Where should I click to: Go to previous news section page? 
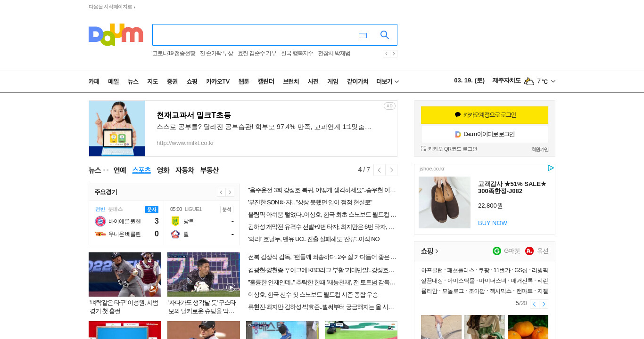379,170
